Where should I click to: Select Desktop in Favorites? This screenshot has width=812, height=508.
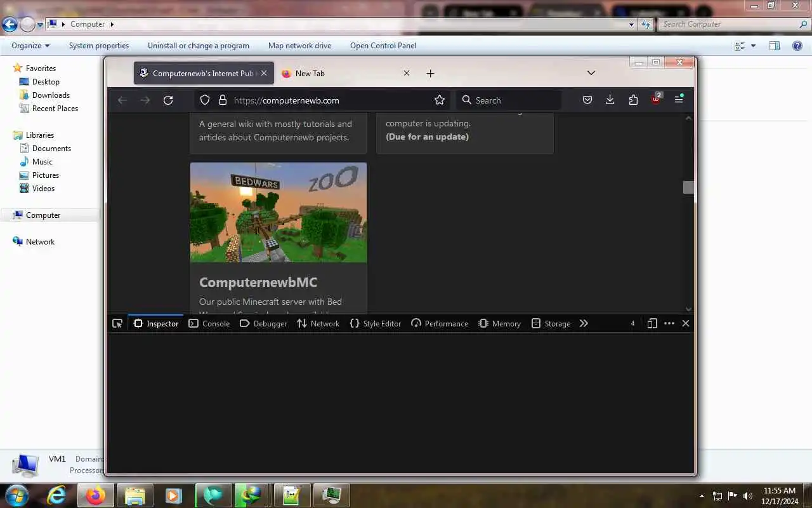click(x=46, y=82)
